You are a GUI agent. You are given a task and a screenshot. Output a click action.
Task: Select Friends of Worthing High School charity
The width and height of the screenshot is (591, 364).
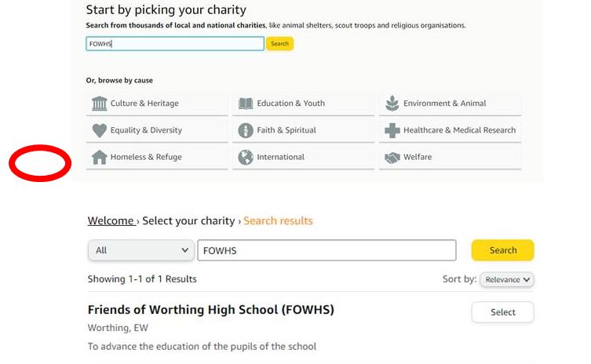502,312
